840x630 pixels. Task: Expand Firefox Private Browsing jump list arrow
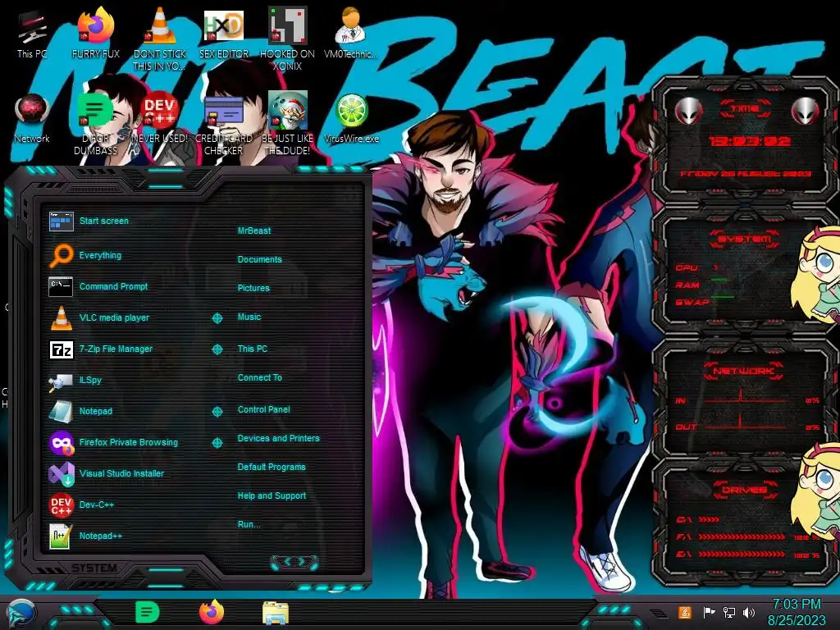point(217,442)
